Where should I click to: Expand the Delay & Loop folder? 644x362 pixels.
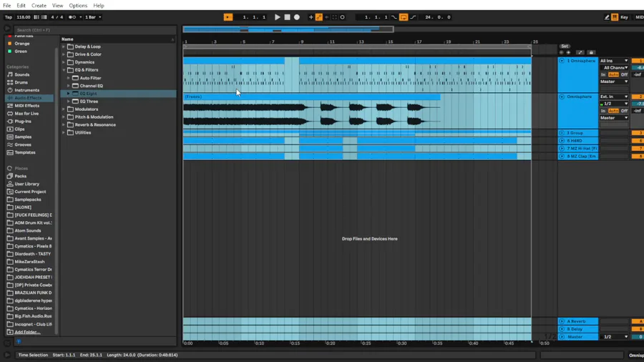(x=64, y=47)
